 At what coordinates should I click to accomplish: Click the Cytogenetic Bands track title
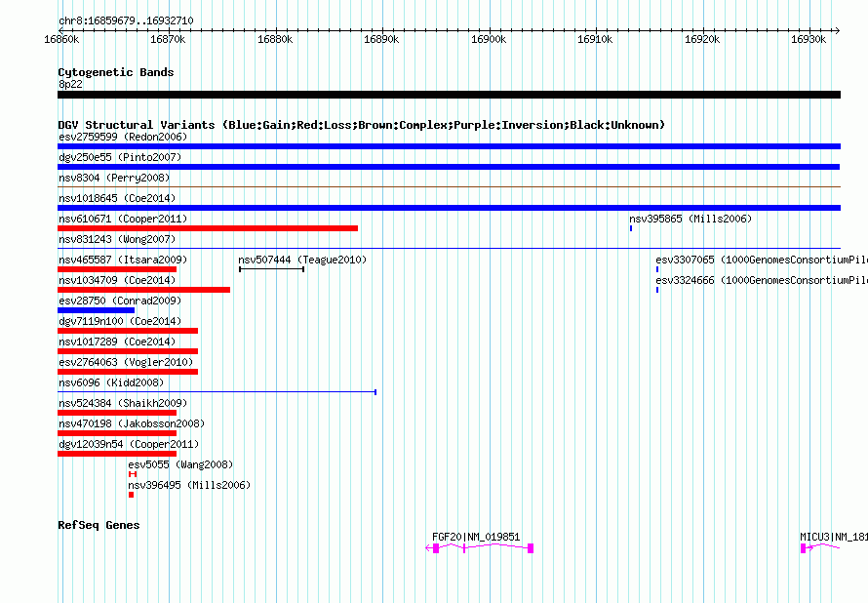tap(116, 72)
